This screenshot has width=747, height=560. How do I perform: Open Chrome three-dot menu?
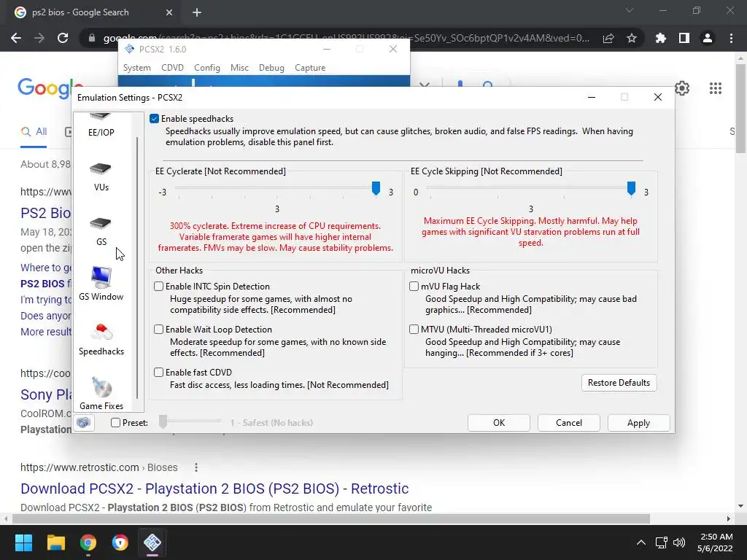click(731, 38)
